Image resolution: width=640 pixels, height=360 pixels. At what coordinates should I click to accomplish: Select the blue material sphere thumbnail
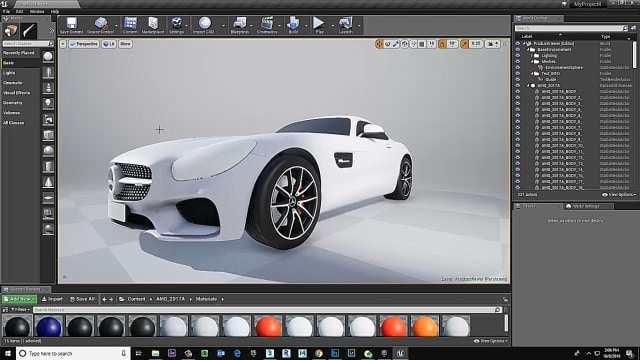pyautogui.click(x=49, y=327)
